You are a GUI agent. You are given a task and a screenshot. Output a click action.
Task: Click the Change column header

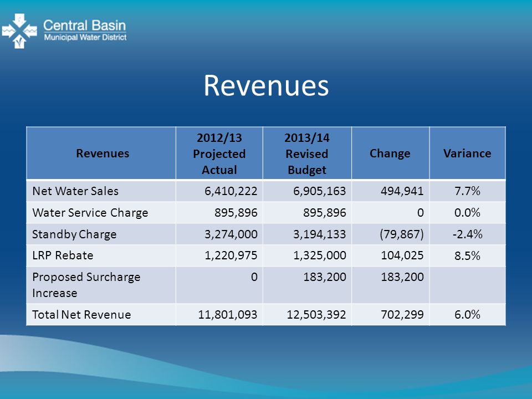pos(390,154)
